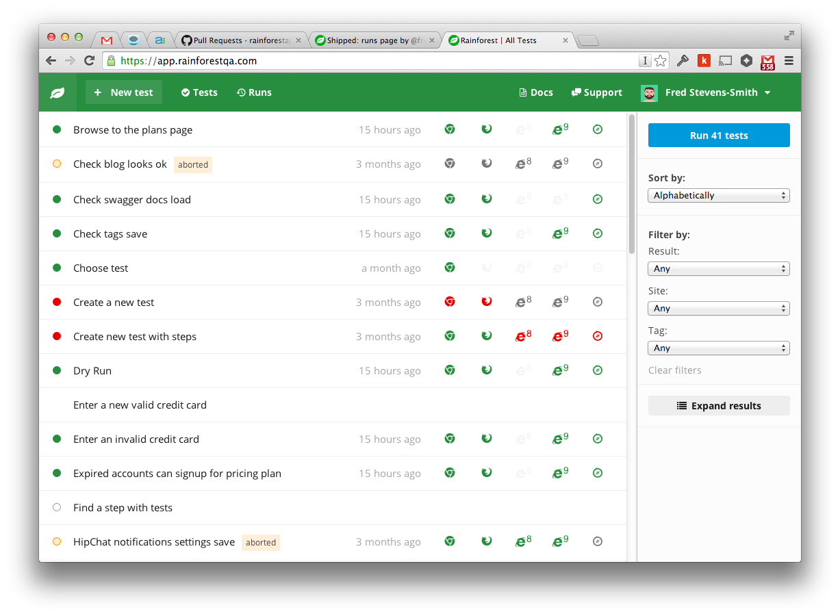Toggle red status dot of Create new test with steps

57,336
